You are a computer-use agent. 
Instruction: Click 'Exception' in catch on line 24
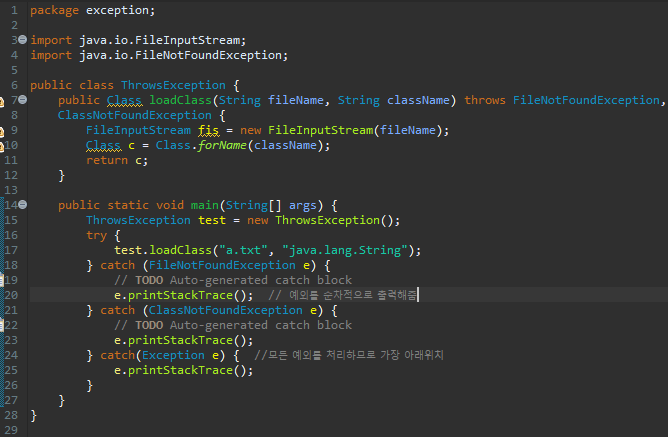point(173,355)
